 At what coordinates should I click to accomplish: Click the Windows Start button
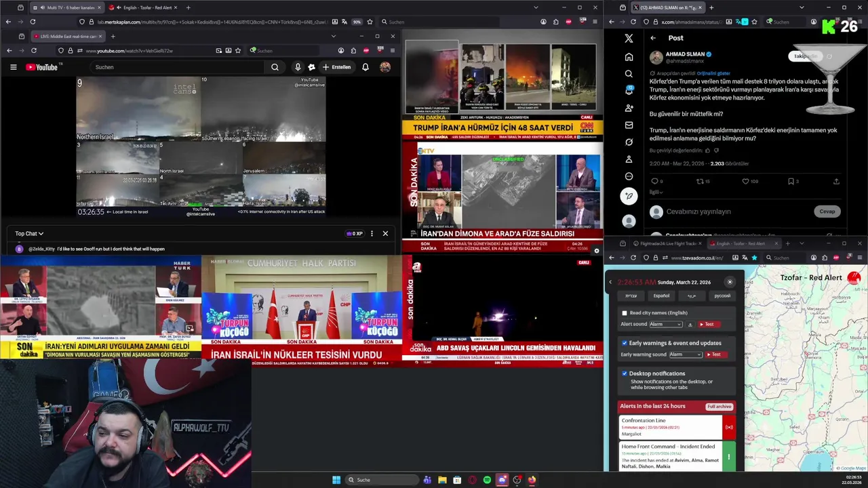336,480
